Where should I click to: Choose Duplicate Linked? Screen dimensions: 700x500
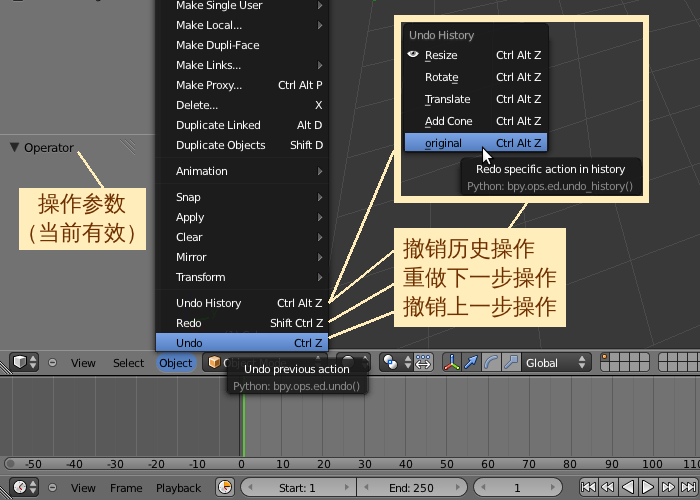(x=242, y=125)
